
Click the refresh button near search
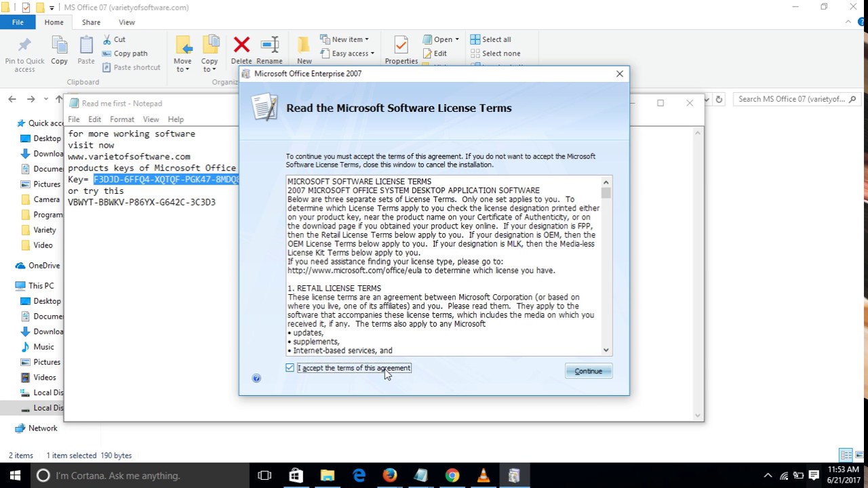(719, 99)
